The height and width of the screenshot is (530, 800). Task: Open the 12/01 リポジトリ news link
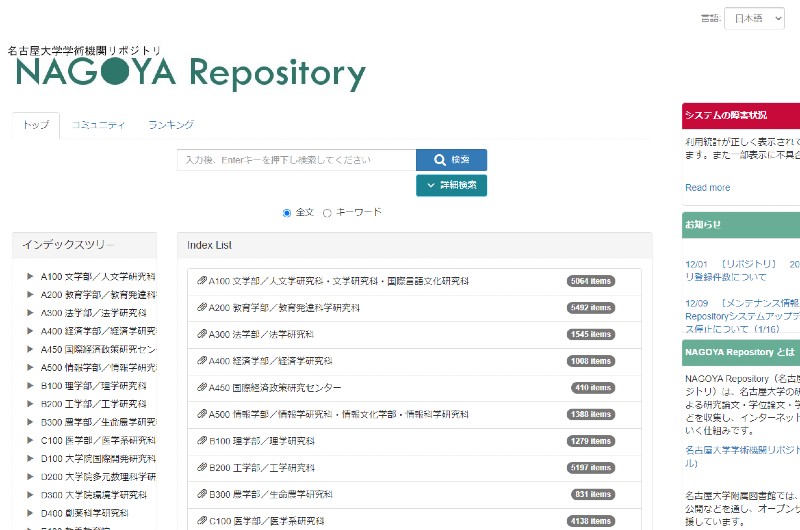[x=742, y=270]
